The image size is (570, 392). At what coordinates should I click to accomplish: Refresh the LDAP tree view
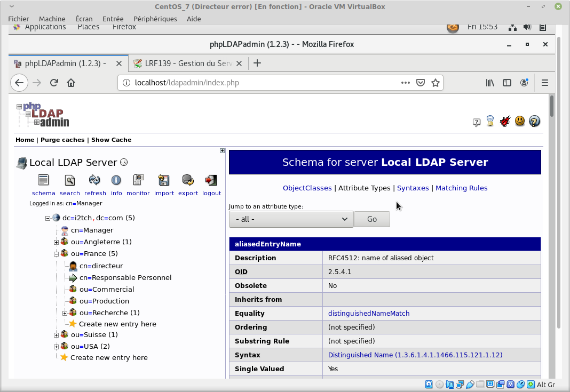pos(94,180)
